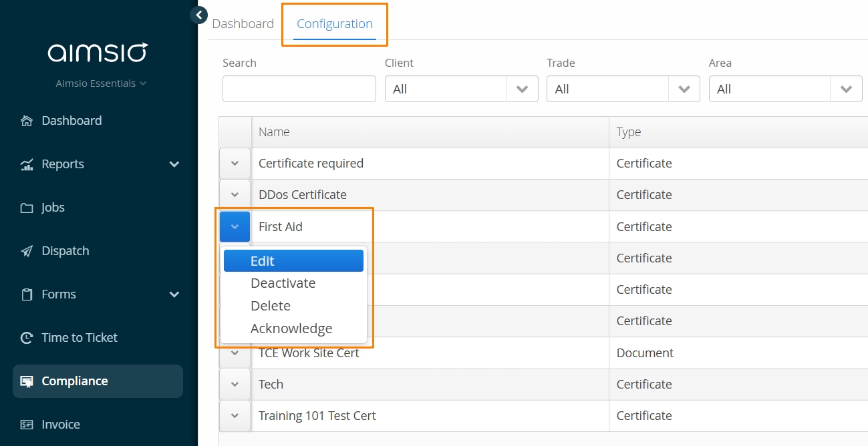This screenshot has width=868, height=446.
Task: Click the Aimsio logo
Action: (x=98, y=52)
